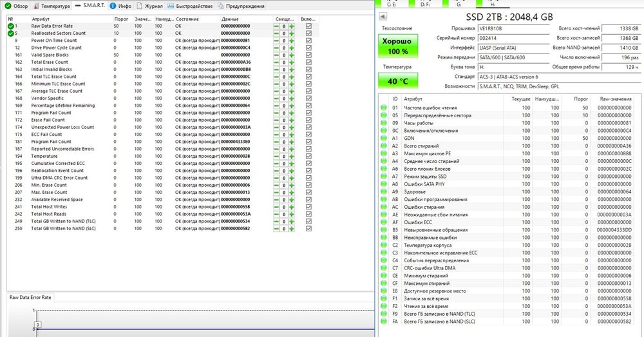Viewport: 644px width, 337px height.
Task: Select the Unexpected Power Loss Count row
Action: coord(163,128)
